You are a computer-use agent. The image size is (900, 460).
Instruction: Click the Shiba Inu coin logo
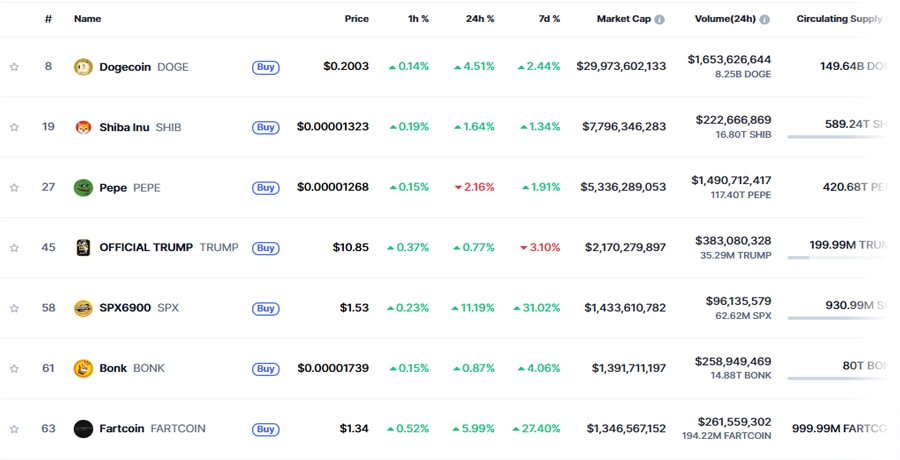click(83, 127)
